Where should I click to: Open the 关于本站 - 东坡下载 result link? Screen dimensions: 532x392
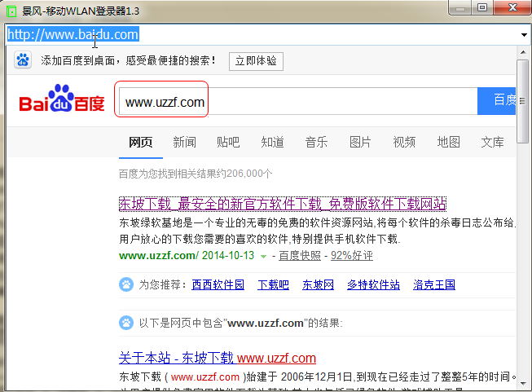[218, 358]
